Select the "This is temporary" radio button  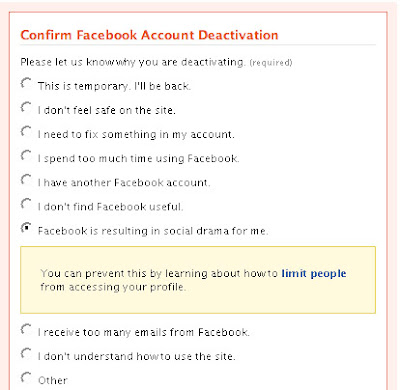tap(26, 83)
